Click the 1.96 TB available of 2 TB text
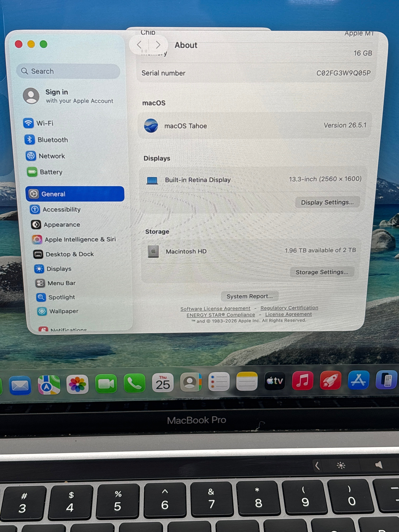Viewport: 399px width, 532px height. pos(320,250)
